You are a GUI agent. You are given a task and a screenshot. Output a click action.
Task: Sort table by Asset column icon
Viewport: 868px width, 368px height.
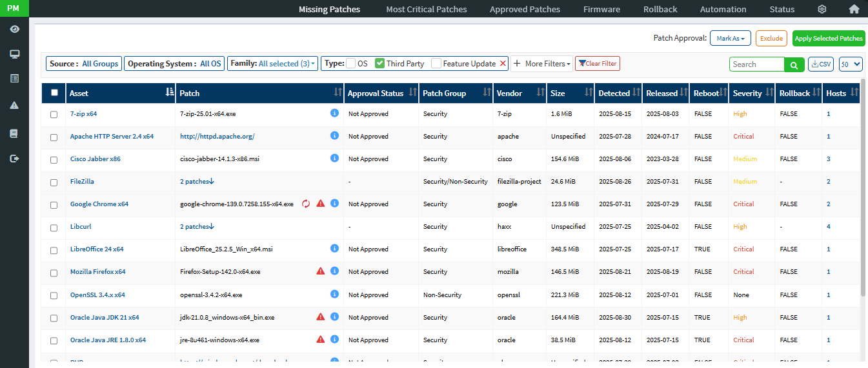[x=170, y=93]
